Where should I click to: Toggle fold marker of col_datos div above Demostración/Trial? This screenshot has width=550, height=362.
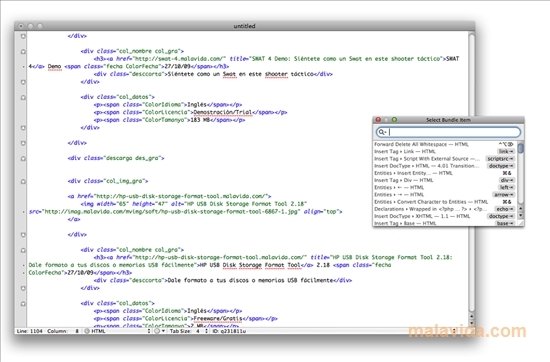[x=23, y=97]
